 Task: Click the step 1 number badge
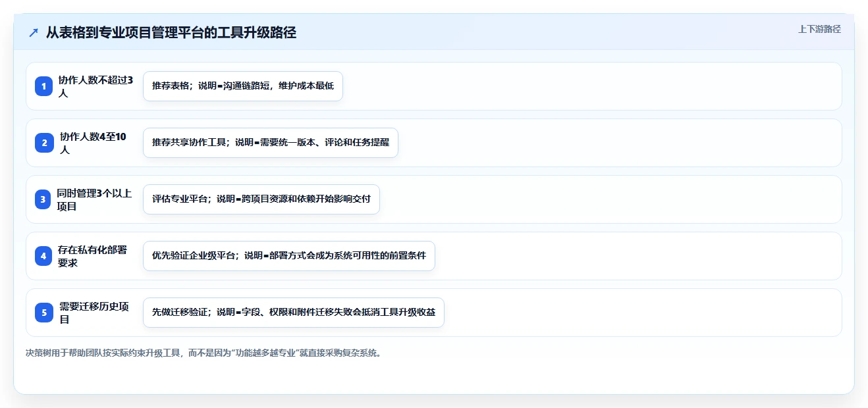(x=43, y=86)
